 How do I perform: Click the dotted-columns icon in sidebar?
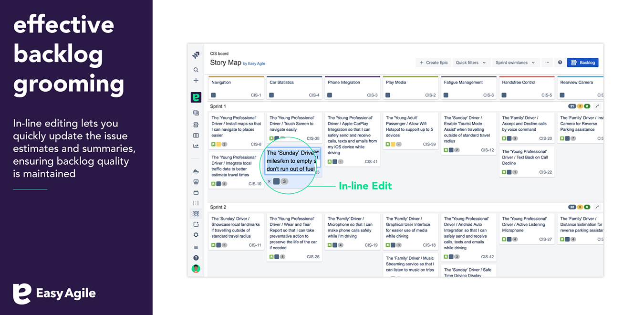(196, 203)
